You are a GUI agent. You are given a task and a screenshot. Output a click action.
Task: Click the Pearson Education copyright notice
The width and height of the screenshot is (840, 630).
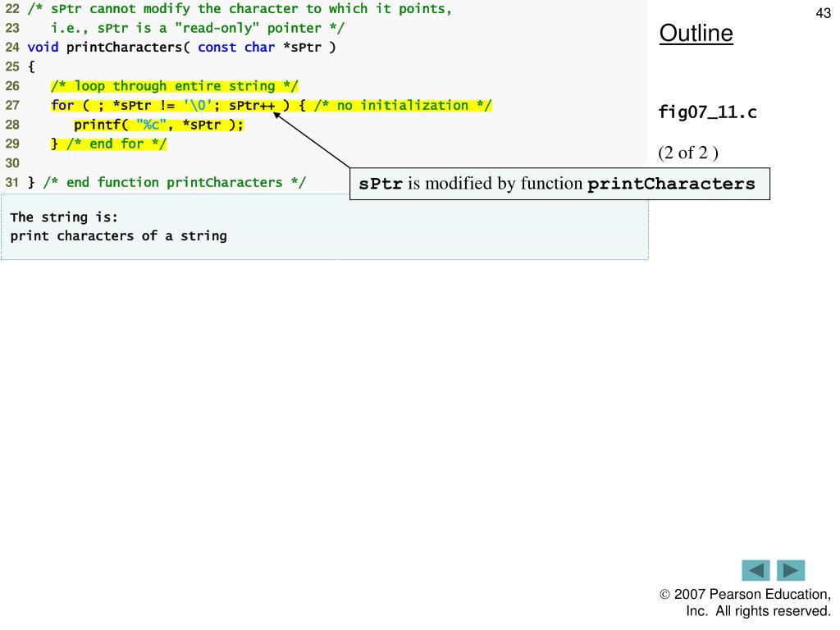click(x=745, y=603)
